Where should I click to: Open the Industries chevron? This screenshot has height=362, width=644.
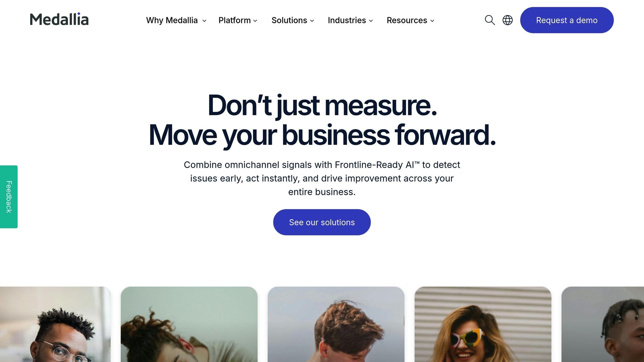pyautogui.click(x=371, y=21)
